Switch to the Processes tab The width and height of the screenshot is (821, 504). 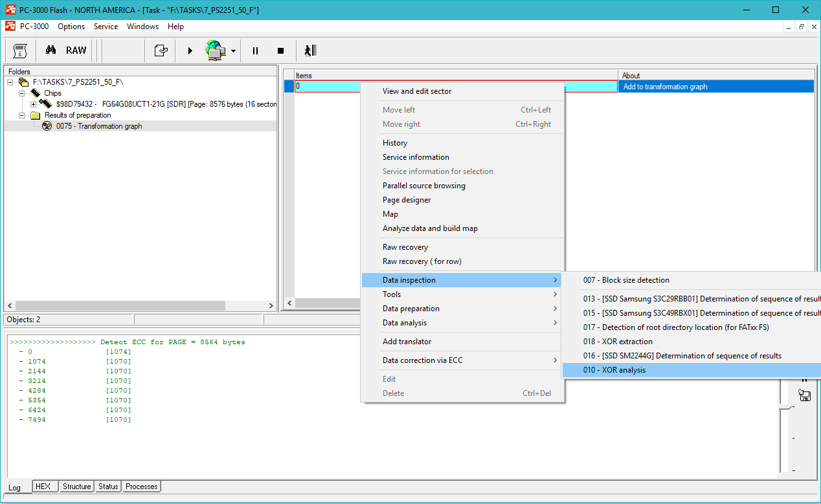click(142, 487)
